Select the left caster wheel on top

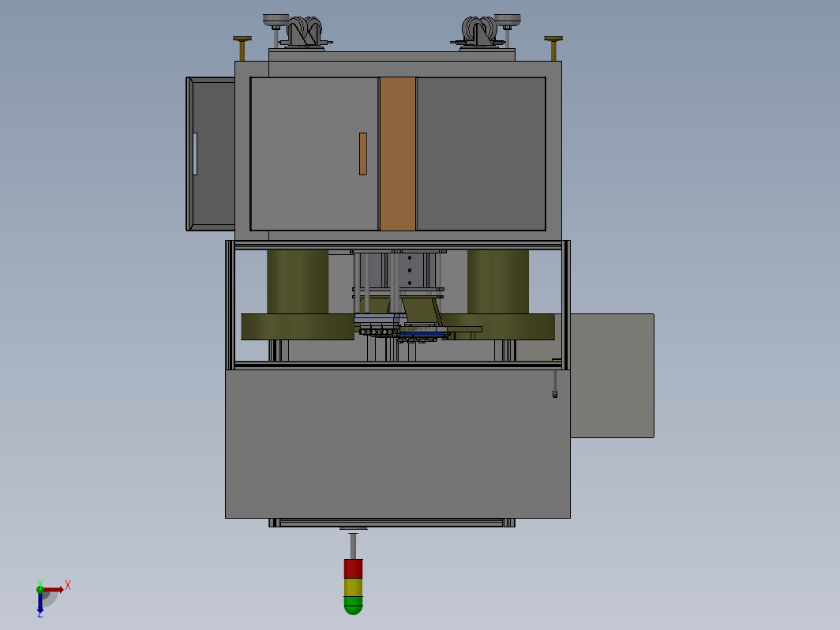[x=305, y=31]
